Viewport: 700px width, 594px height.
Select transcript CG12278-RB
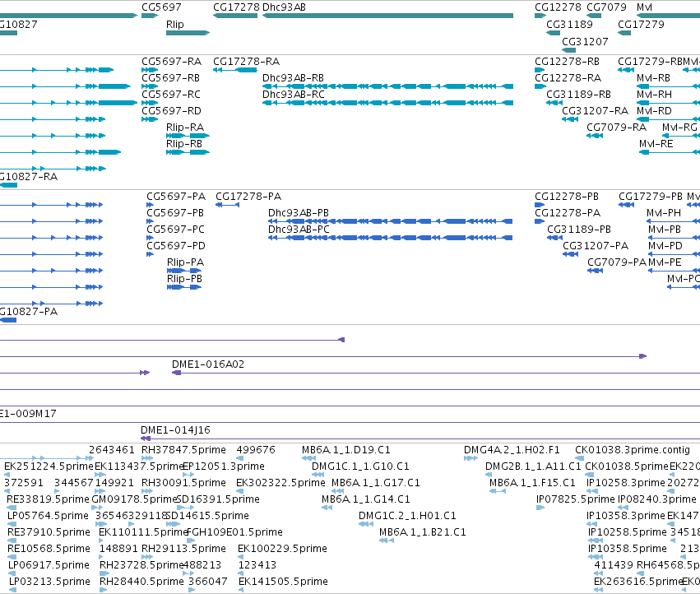[x=540, y=70]
